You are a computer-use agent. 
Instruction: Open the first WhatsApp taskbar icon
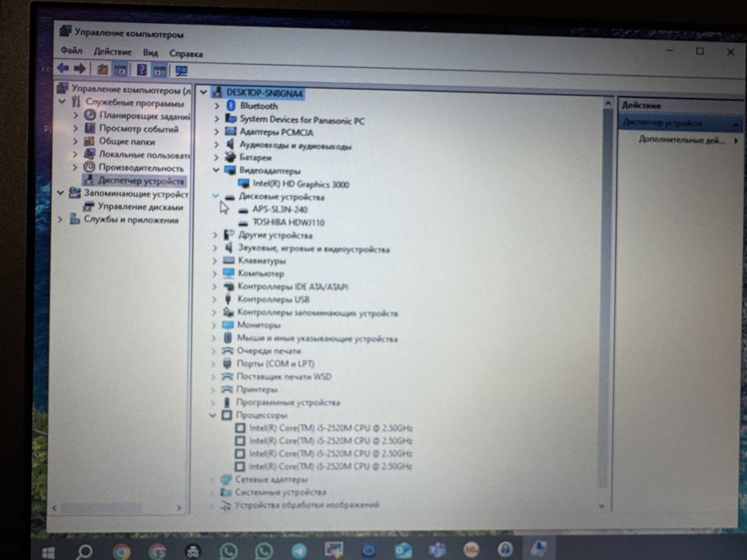tap(229, 551)
